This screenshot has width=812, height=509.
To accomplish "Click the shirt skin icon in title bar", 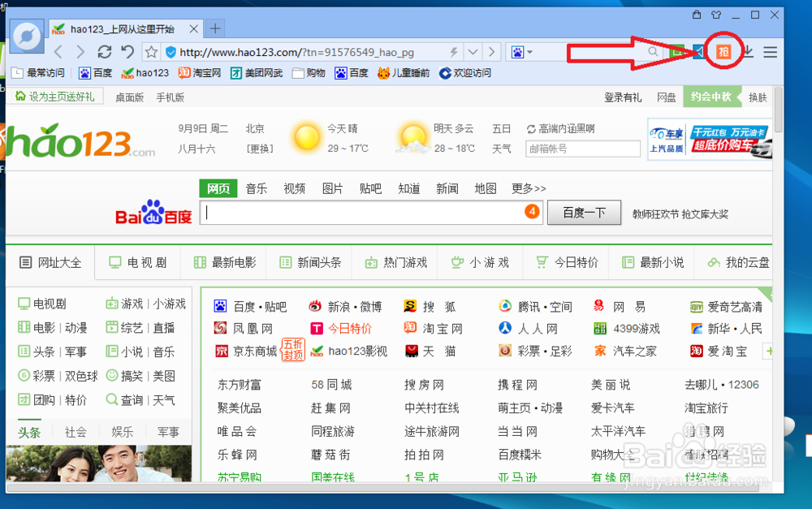I will click(716, 15).
